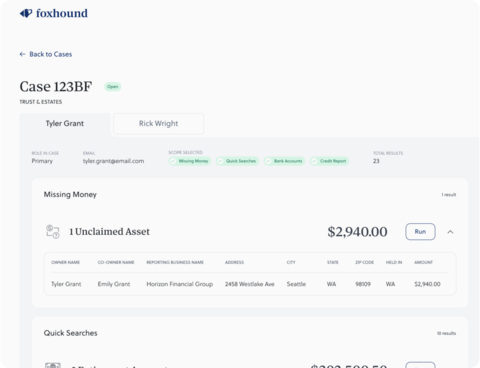Click the CO-OWNER NAME column header
The image size is (480, 368).
click(116, 262)
